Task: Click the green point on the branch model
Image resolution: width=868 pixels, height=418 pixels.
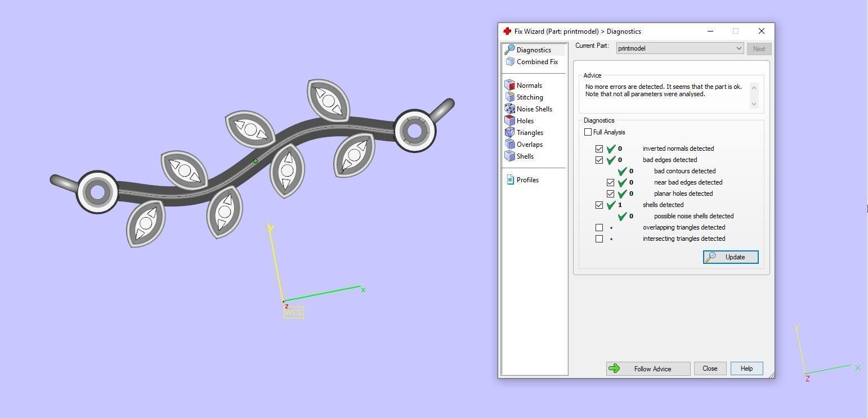Action: 256,161
